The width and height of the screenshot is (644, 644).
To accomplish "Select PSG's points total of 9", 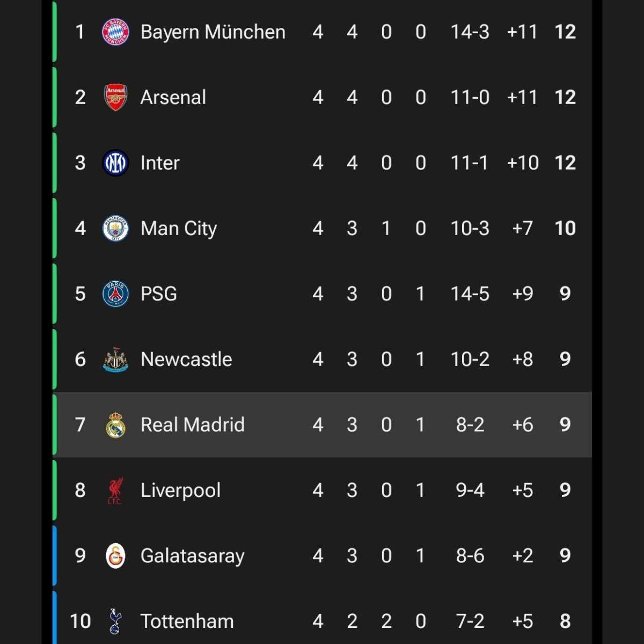I will pos(565,294).
